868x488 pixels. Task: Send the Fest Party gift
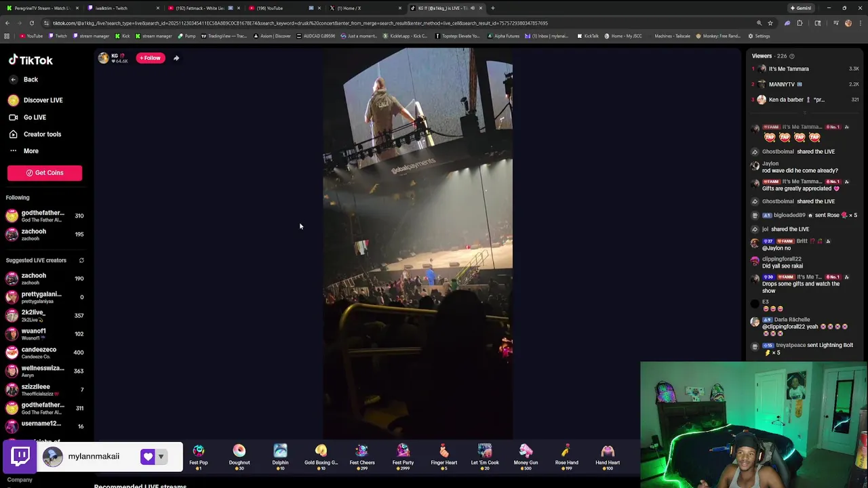click(x=403, y=457)
